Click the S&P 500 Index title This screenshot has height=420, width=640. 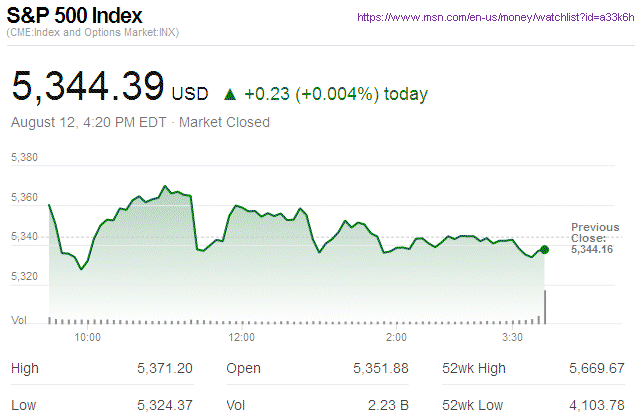[75, 17]
